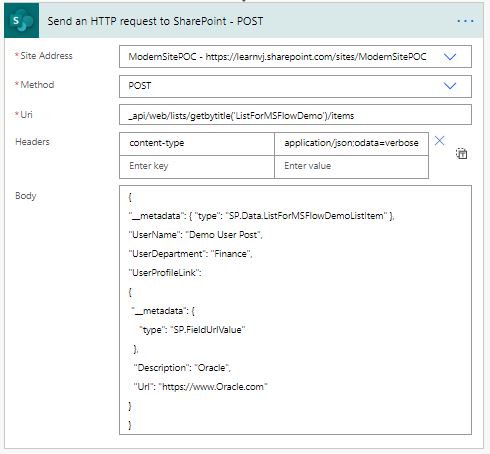
Task: Click the empty Enter value field
Action: 351,167
